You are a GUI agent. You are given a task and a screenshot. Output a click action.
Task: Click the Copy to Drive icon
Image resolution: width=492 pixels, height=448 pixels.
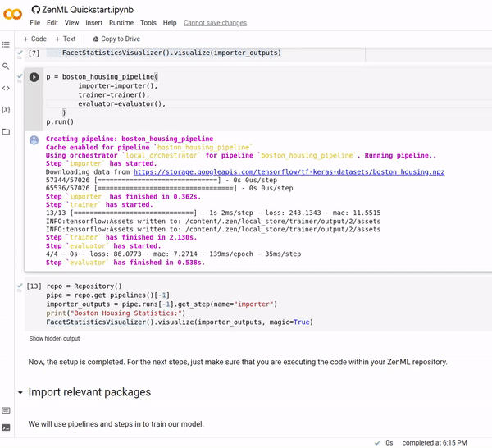pos(96,39)
